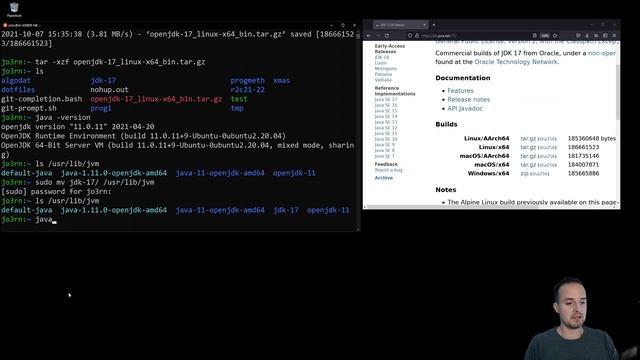The image size is (640, 360).
Task: Click 'xmas' directory in terminal listing
Action: (x=281, y=80)
